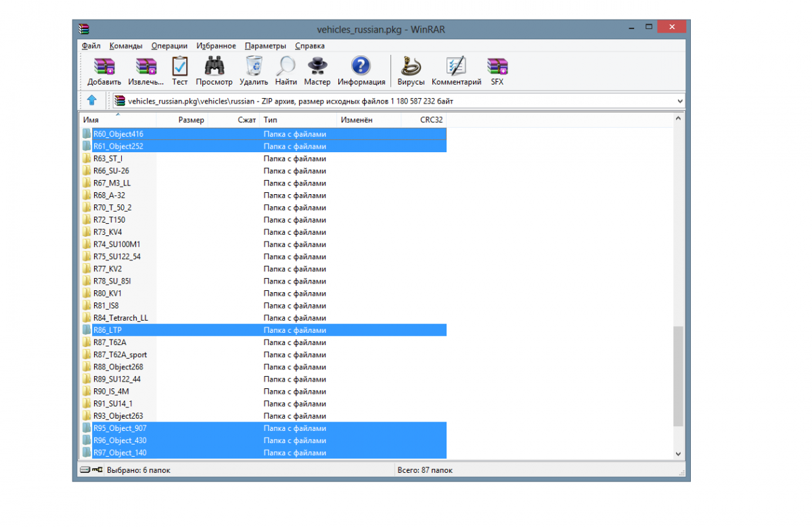Open the Мастер wizard icon
812x527 pixels.
pyautogui.click(x=317, y=66)
